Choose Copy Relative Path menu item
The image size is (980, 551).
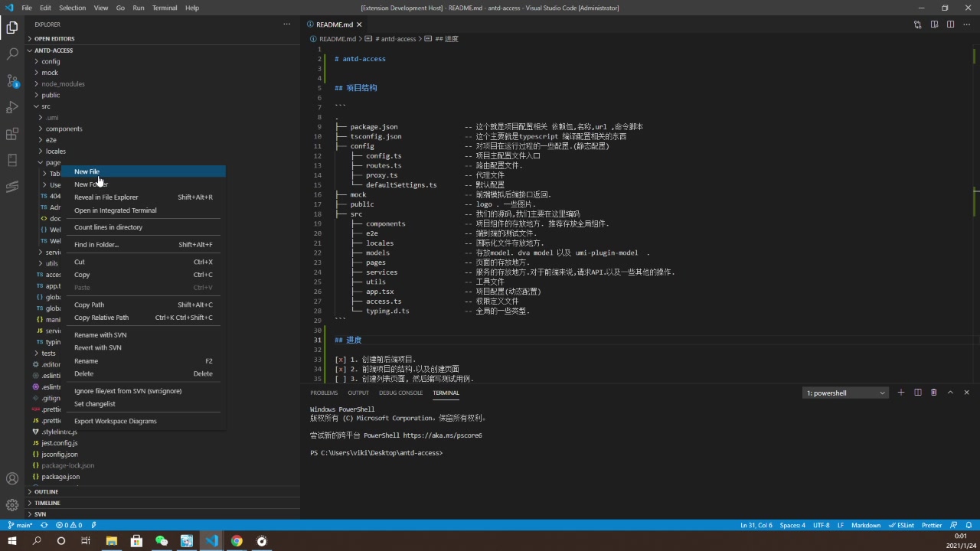coord(144,318)
